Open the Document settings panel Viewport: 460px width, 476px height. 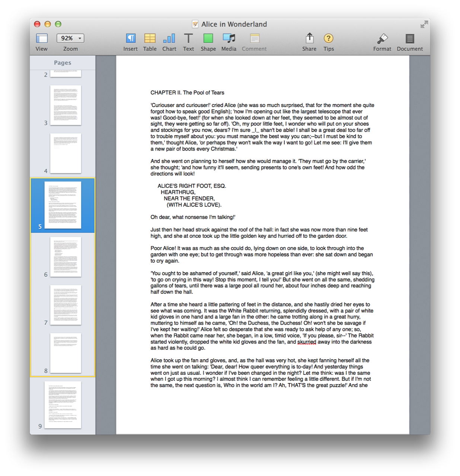click(x=410, y=38)
